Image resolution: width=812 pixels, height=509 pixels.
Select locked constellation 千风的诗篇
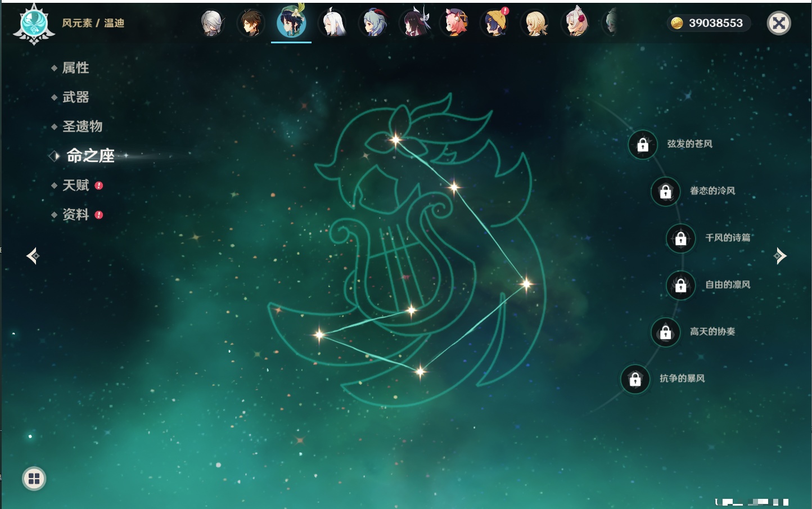pos(681,238)
